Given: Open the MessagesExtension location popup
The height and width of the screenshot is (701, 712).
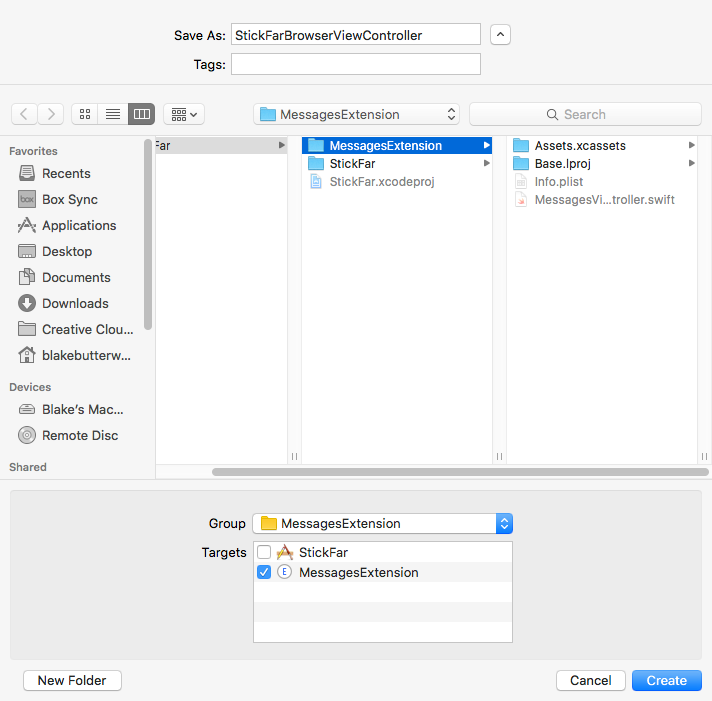Looking at the screenshot, I should tap(356, 114).
